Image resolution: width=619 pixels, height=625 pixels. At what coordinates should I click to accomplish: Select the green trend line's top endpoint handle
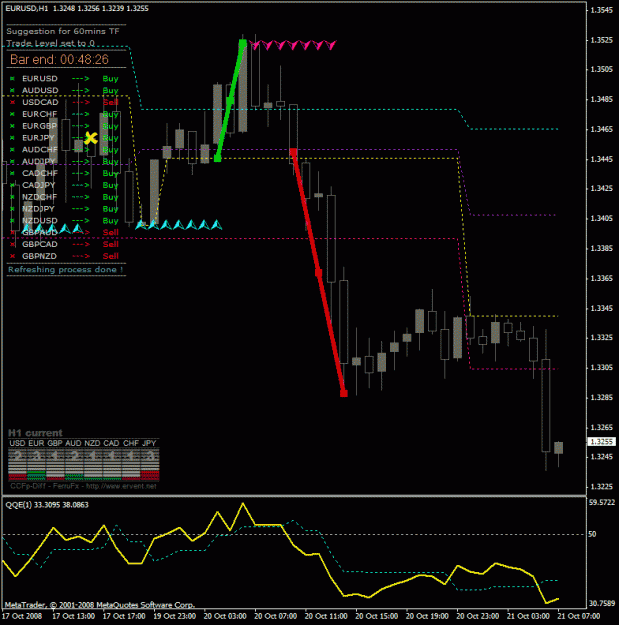[243, 43]
